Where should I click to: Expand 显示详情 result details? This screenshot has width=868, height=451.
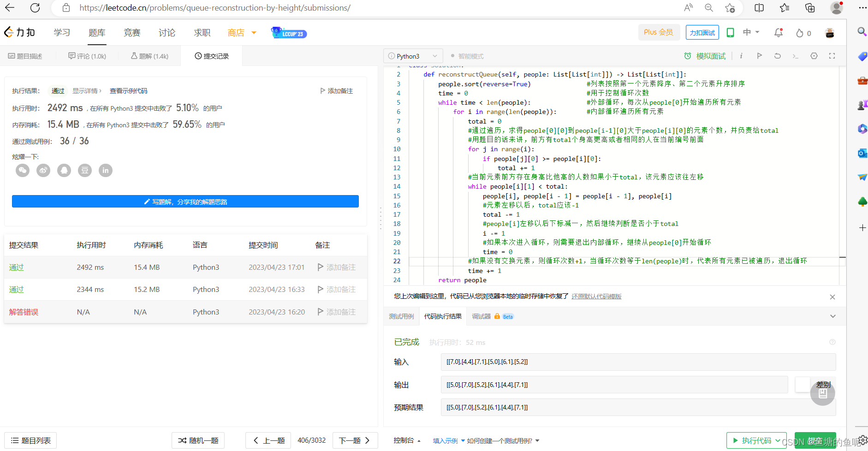(x=87, y=91)
